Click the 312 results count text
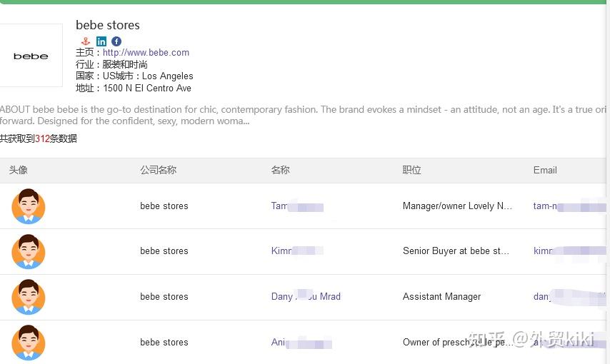Viewport: 610px width, 364px height. pyautogui.click(x=42, y=139)
